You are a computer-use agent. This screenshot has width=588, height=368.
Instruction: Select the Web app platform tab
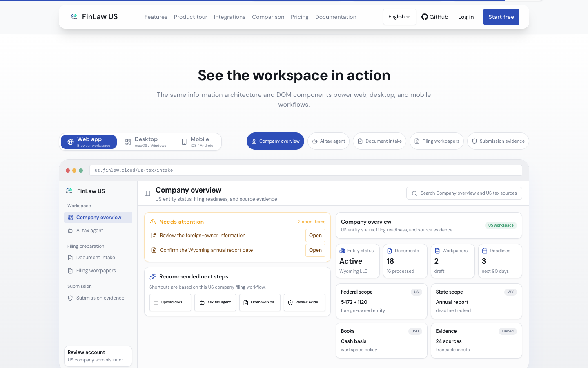click(x=89, y=142)
